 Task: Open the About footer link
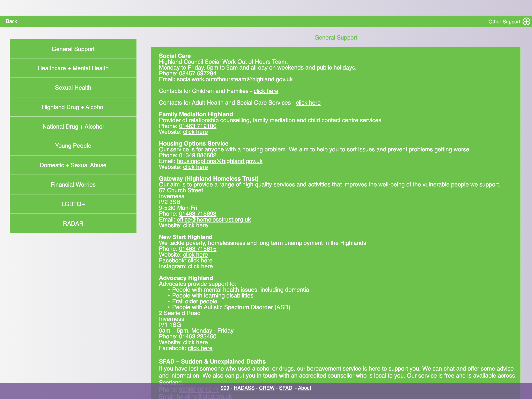[305, 388]
